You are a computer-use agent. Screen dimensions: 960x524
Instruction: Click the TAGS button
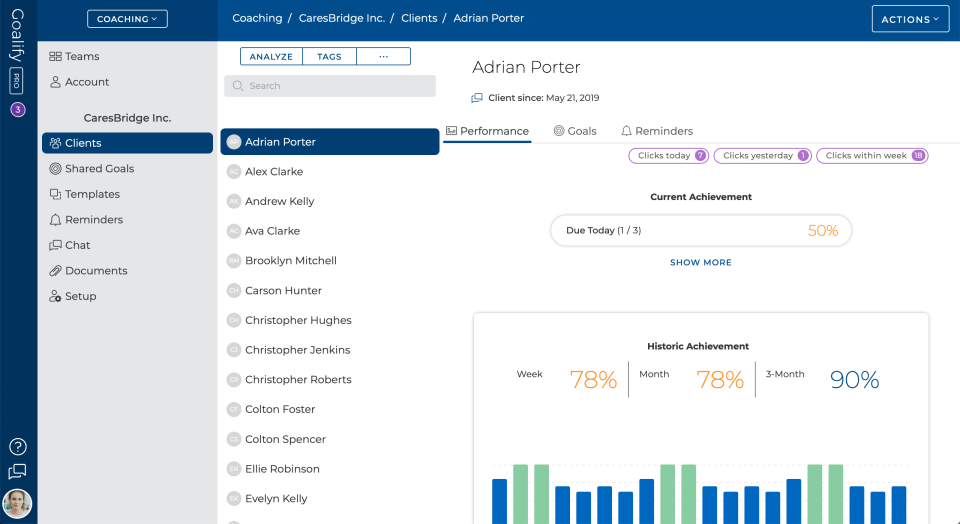329,56
